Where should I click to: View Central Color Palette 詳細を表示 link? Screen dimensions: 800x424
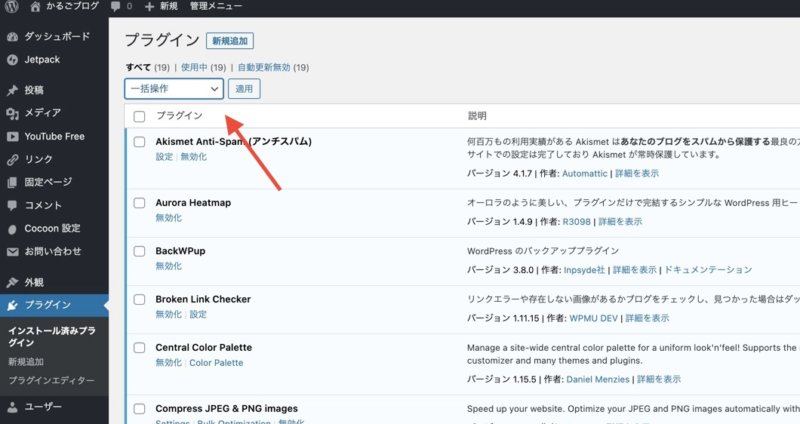pos(659,380)
